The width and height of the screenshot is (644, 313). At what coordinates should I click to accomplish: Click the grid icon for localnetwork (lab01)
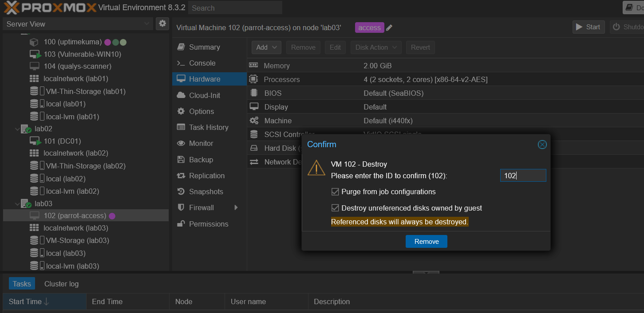(x=34, y=78)
